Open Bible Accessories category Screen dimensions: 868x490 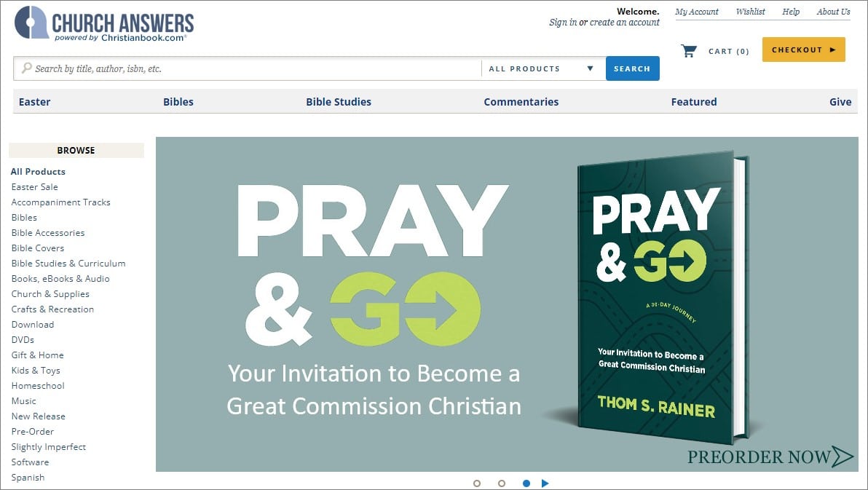coord(48,233)
